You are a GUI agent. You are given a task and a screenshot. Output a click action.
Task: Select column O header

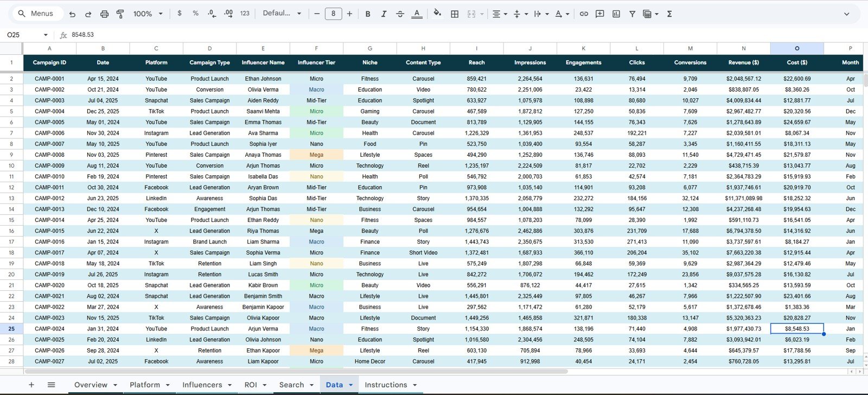pyautogui.click(x=797, y=48)
